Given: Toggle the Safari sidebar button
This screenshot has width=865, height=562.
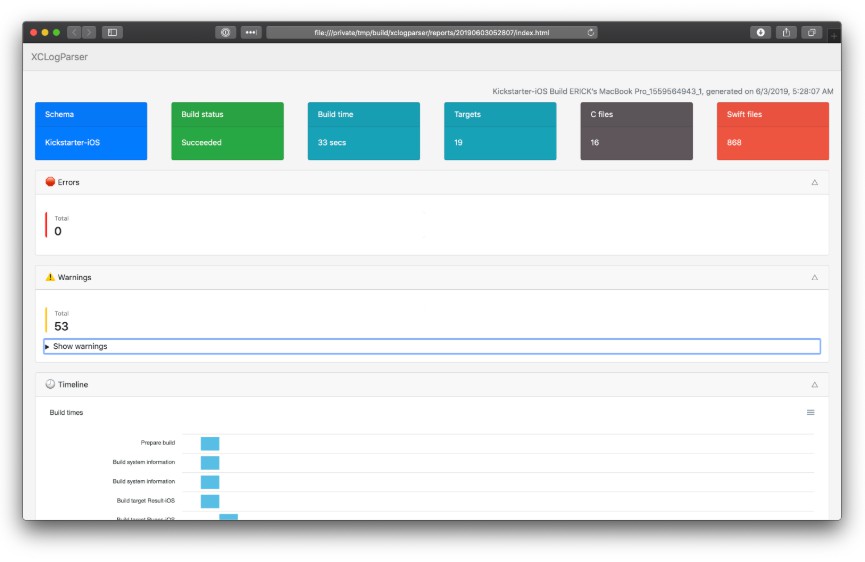Looking at the screenshot, I should (112, 32).
